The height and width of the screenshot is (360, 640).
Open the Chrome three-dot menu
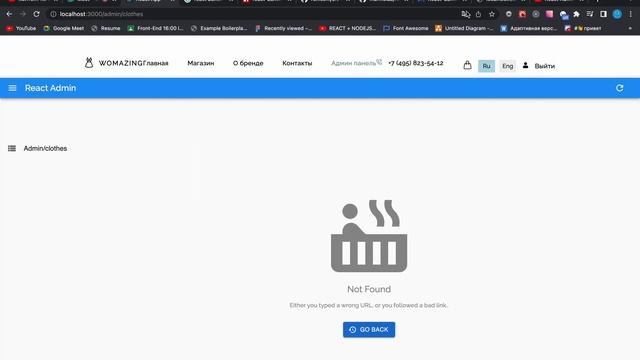[x=631, y=14]
